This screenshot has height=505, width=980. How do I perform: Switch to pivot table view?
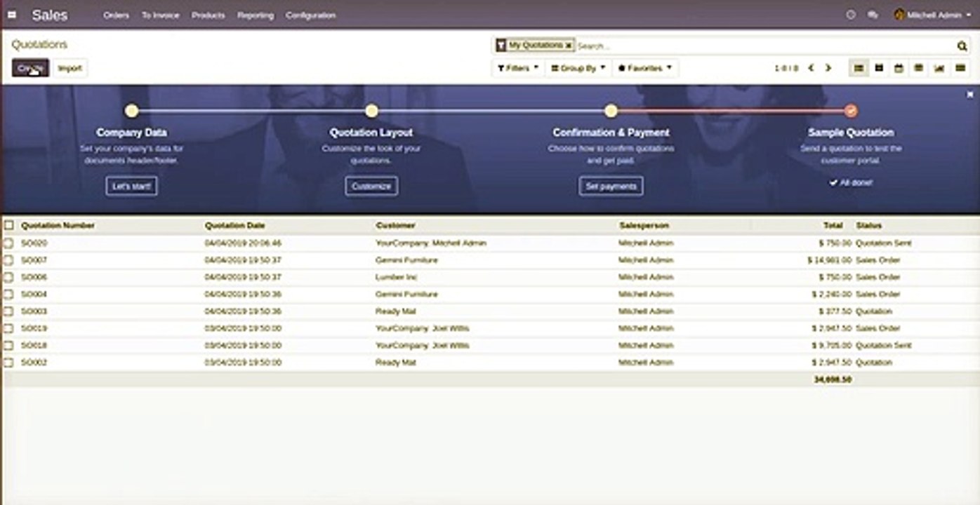pyautogui.click(x=918, y=68)
